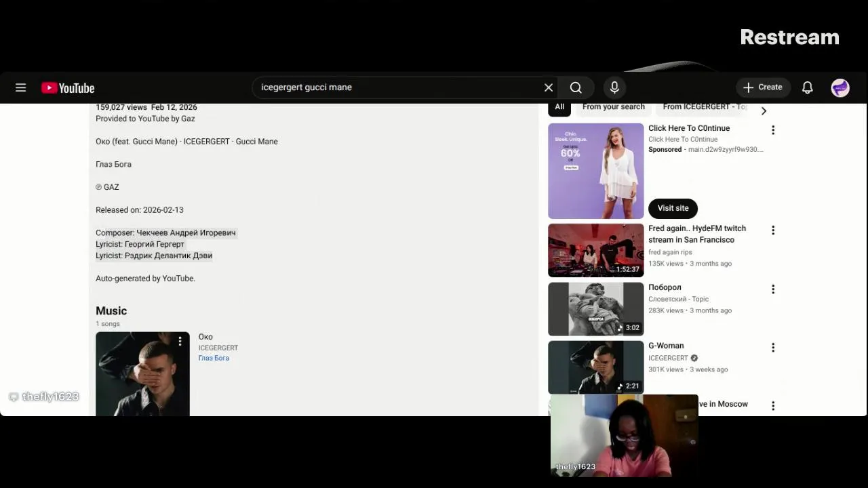Open options menu for G-Woman video
Screen dimensions: 868x488
point(772,348)
